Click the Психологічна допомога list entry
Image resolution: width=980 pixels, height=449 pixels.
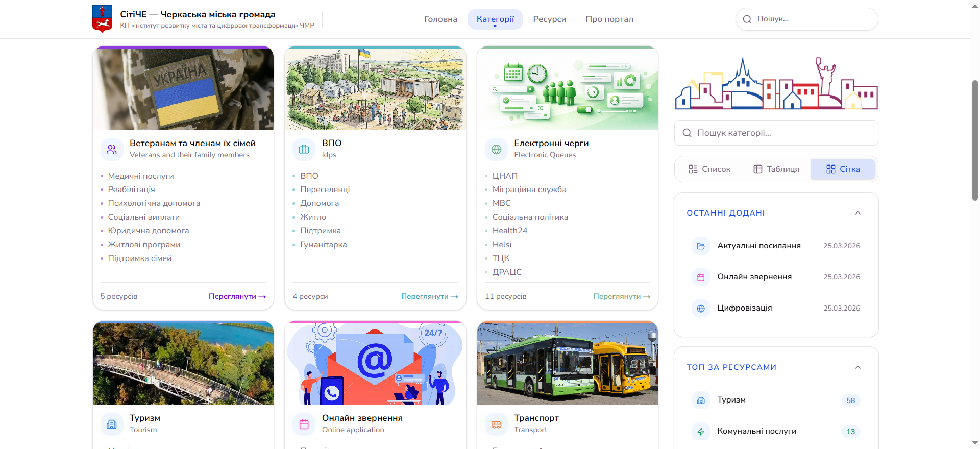point(154,203)
